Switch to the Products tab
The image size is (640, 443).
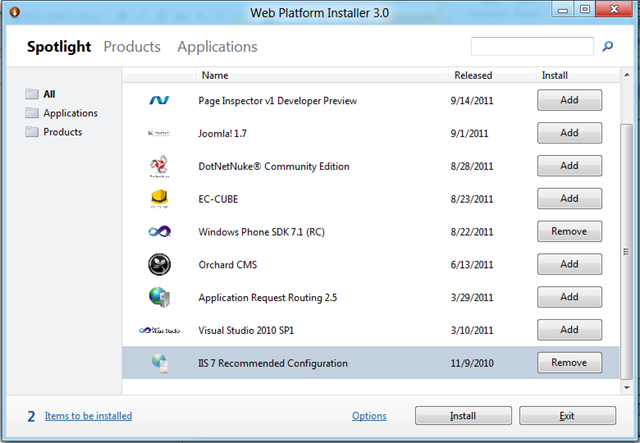[x=132, y=47]
